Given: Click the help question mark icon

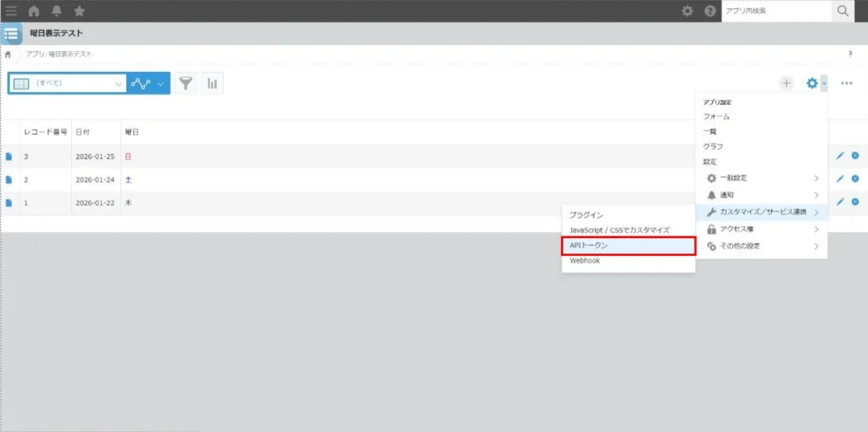Looking at the screenshot, I should [709, 11].
